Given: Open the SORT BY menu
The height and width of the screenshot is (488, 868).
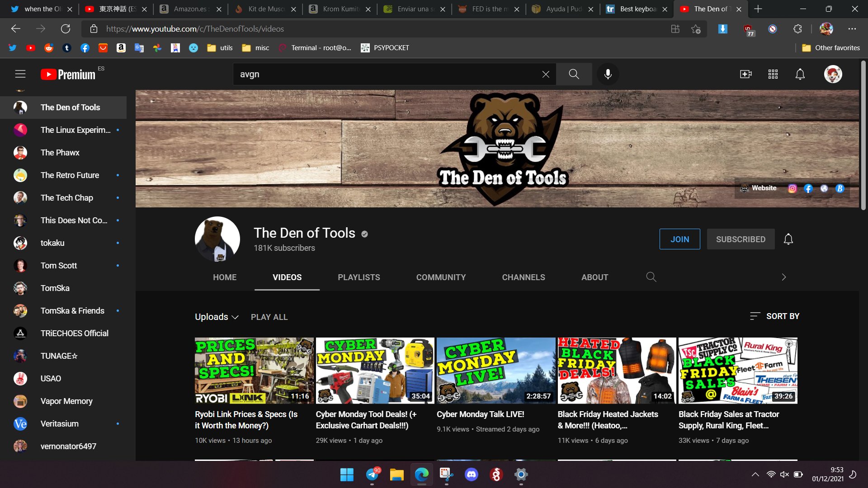Looking at the screenshot, I should click(774, 316).
